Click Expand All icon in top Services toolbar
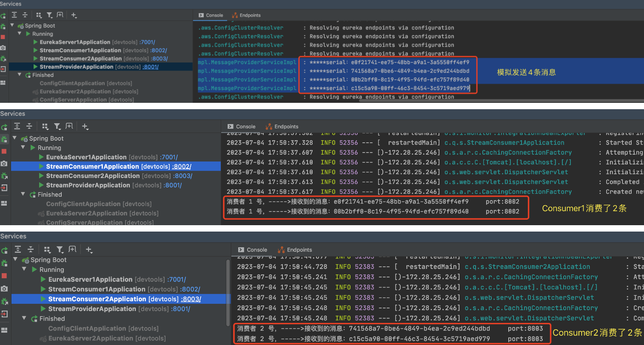This screenshot has width=644, height=345. pos(14,15)
